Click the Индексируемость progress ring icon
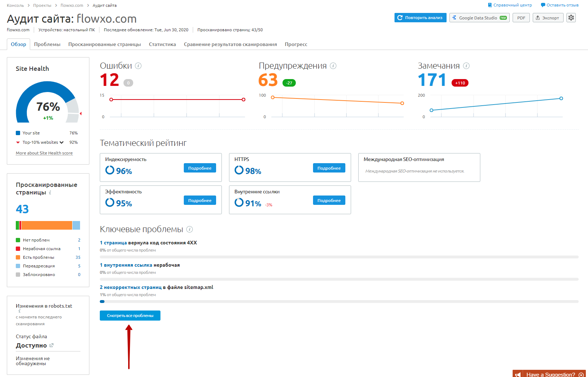The width and height of the screenshot is (588, 377). (109, 170)
